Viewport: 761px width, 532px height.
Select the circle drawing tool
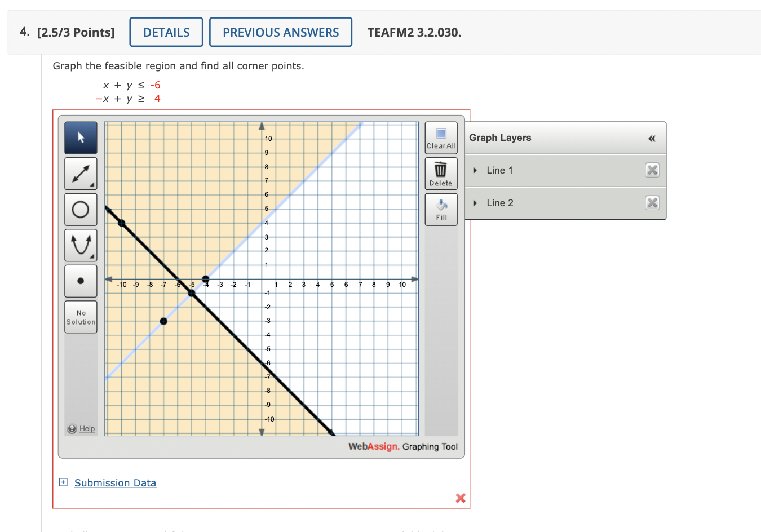(x=81, y=209)
